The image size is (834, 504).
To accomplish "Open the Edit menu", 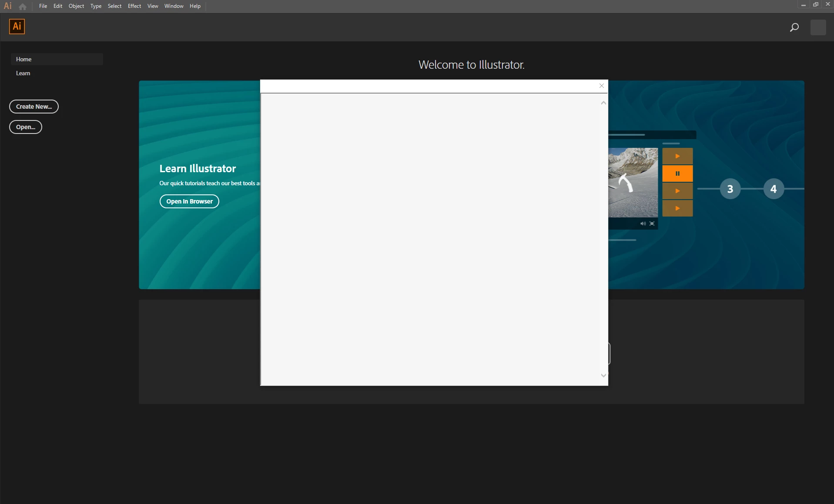I will [58, 6].
